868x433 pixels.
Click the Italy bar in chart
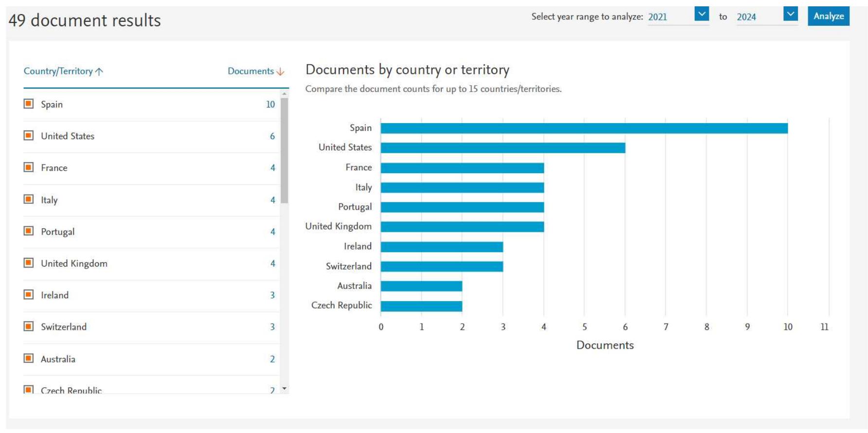point(462,187)
